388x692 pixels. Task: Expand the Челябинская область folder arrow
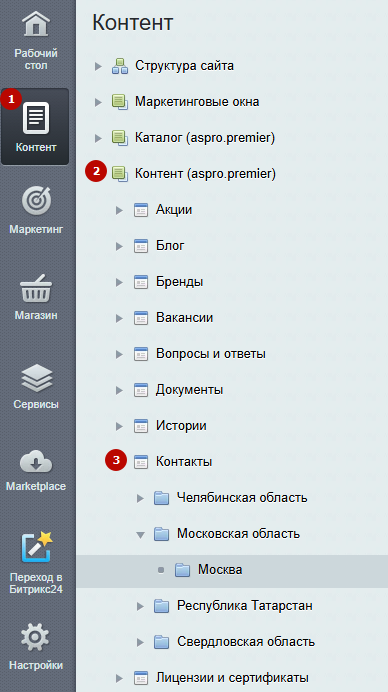tap(140, 498)
